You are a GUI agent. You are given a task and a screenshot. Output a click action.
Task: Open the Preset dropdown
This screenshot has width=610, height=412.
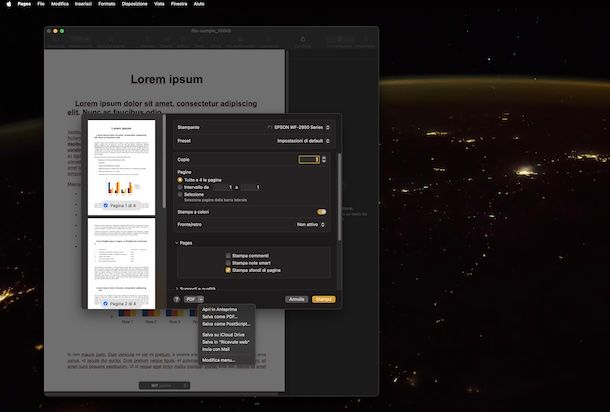(303, 141)
